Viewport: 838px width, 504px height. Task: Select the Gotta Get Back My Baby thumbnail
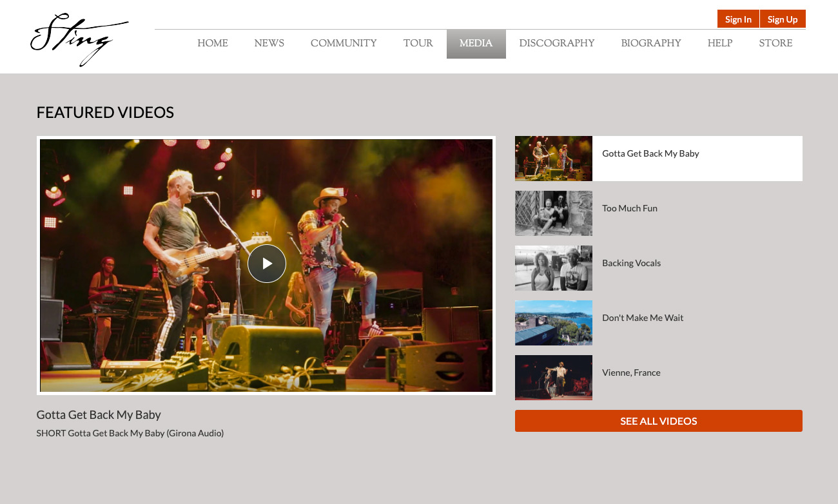(554, 159)
